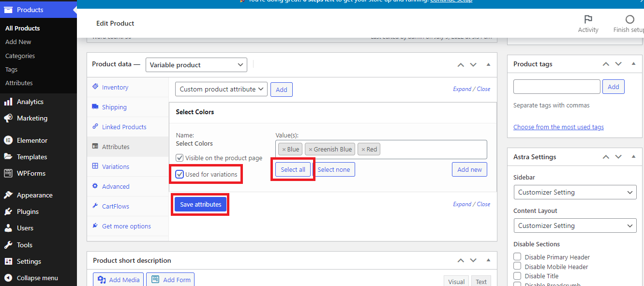Click the Collapse menu icon
The image size is (644, 286).
pyautogui.click(x=8, y=278)
